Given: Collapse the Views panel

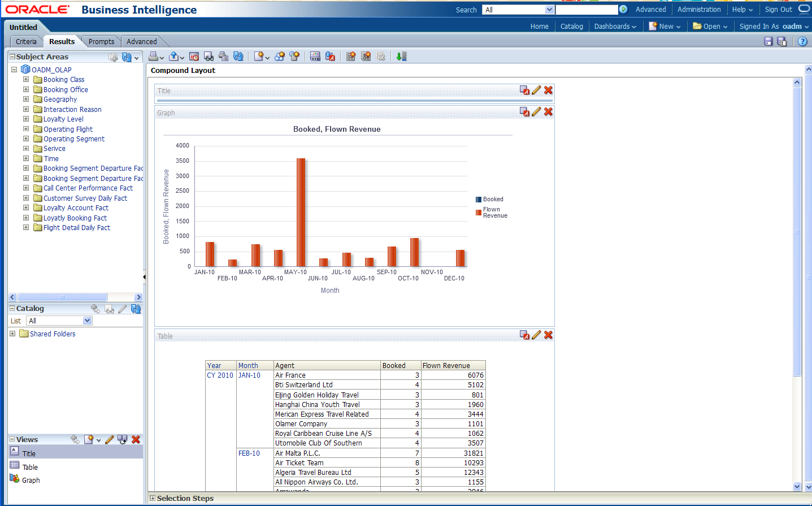Looking at the screenshot, I should click(12, 440).
